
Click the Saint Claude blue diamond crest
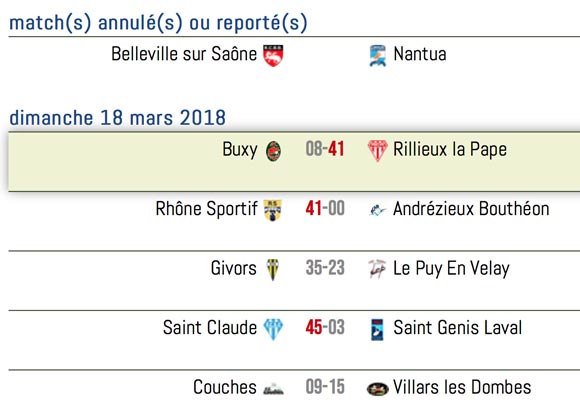[273, 329]
